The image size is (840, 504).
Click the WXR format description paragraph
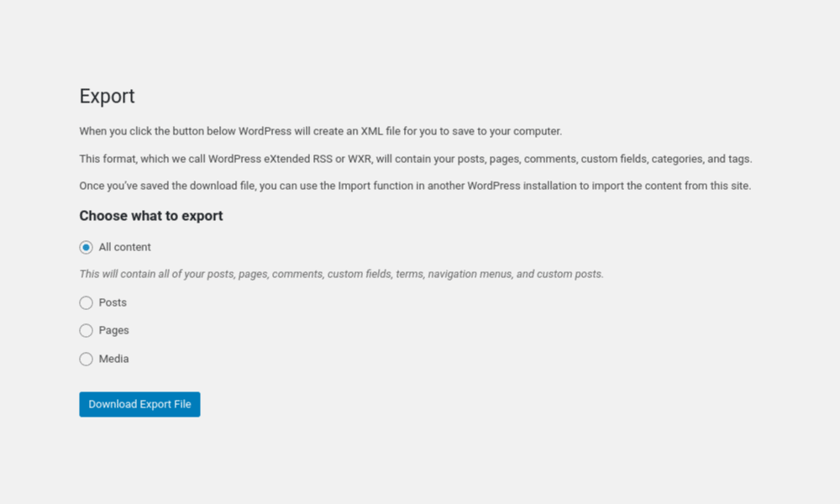[416, 159]
